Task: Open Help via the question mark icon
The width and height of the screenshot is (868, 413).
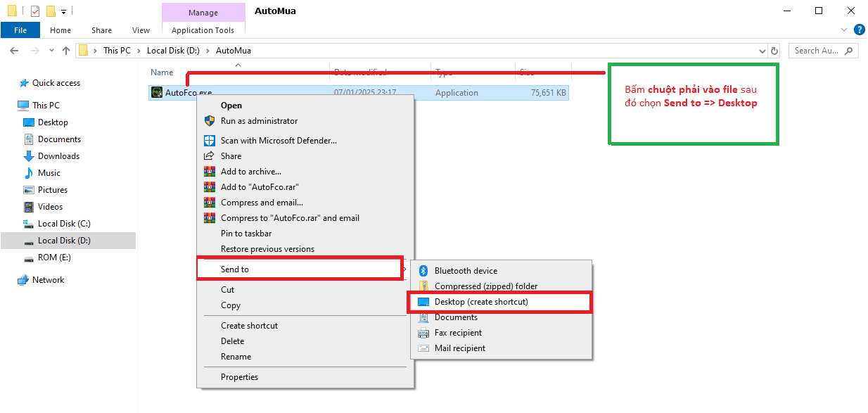Action: [859, 30]
